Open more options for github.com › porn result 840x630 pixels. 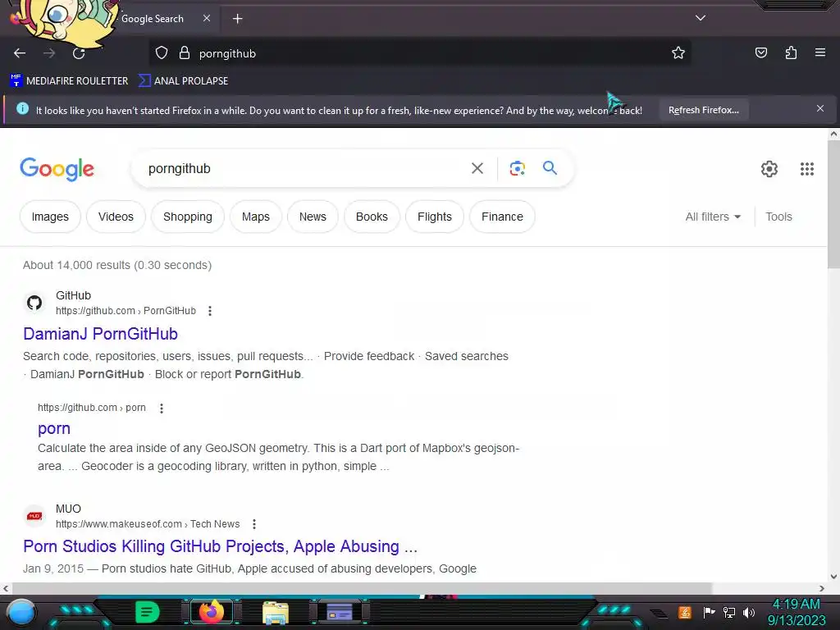pos(162,409)
